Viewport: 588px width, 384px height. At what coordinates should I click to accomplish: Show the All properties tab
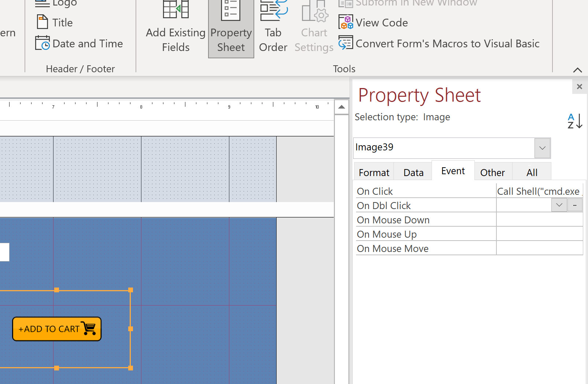coord(532,172)
